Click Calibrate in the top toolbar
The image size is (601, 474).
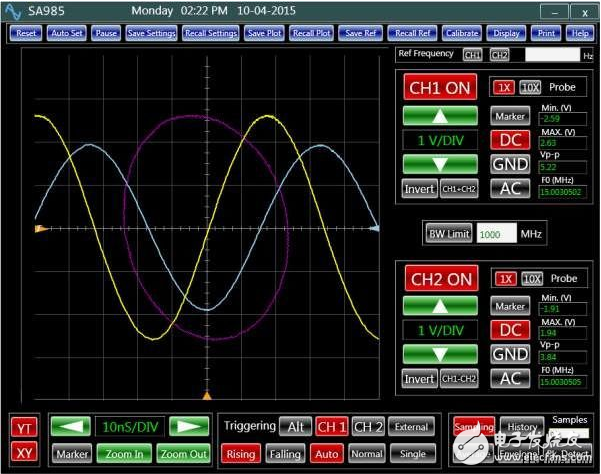click(461, 33)
